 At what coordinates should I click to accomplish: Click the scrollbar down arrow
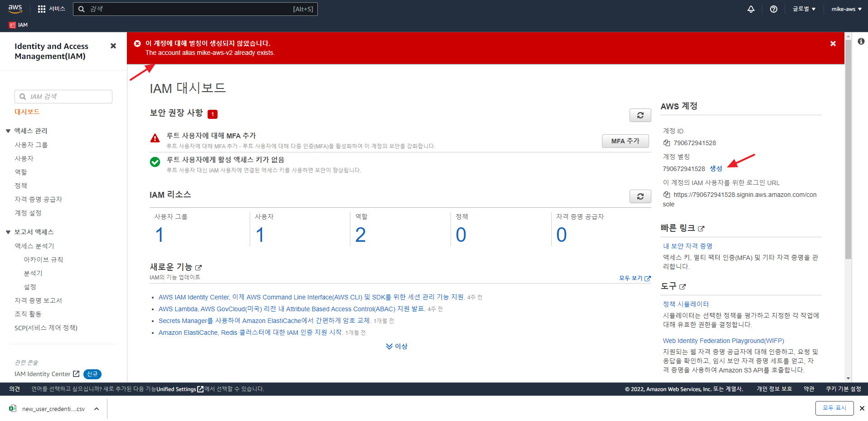tap(848, 378)
